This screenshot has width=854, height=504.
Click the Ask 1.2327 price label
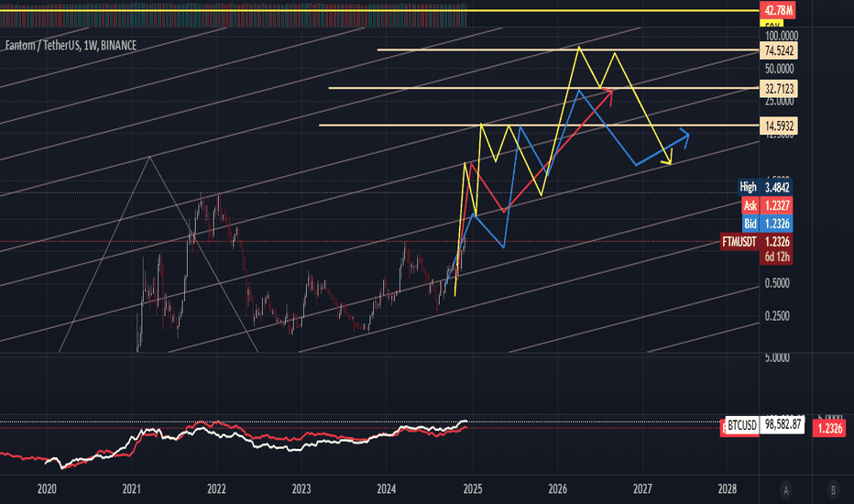click(x=767, y=205)
